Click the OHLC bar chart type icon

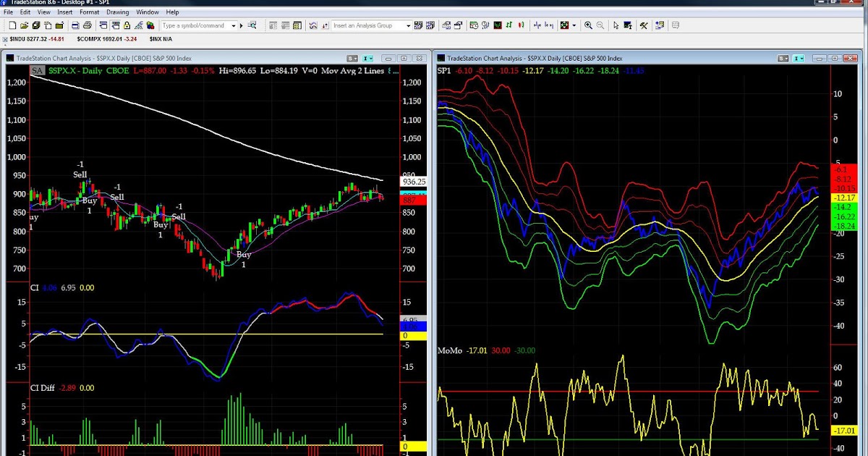point(509,25)
